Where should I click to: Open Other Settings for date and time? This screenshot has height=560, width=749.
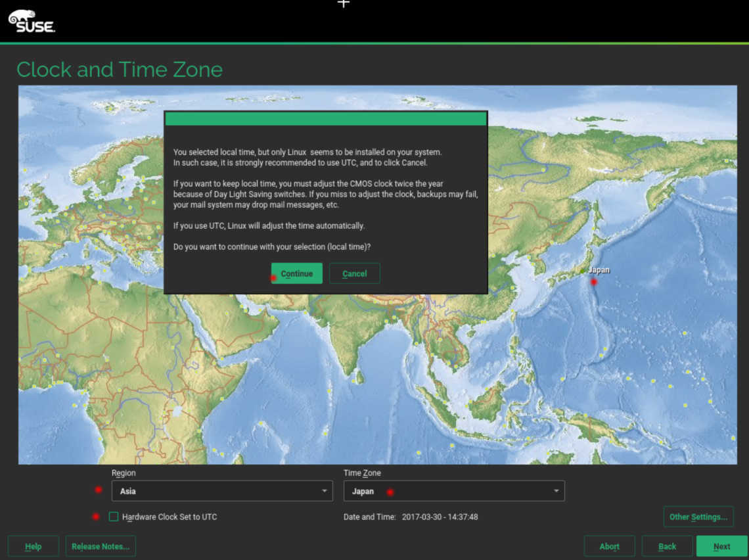698,517
